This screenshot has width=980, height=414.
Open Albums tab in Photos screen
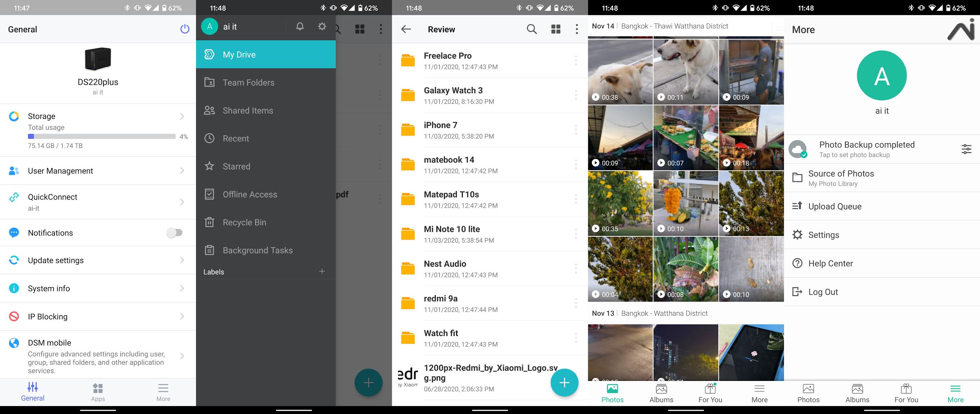(x=661, y=394)
